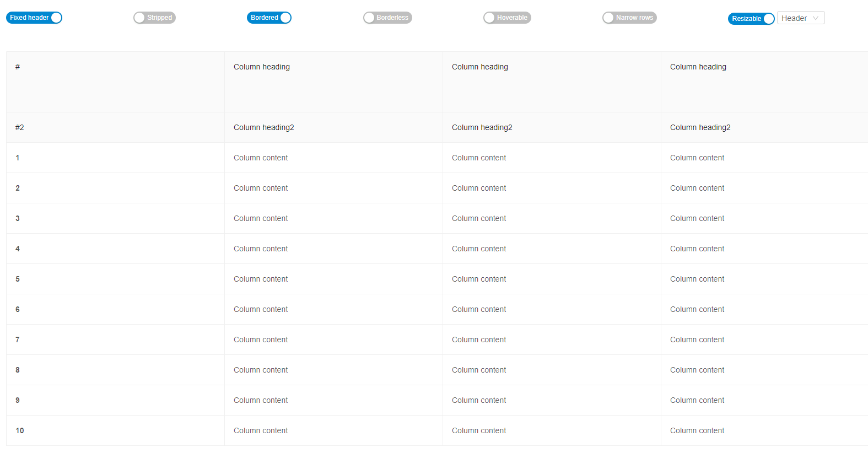Click the '#2' sub-header cell

pos(115,127)
